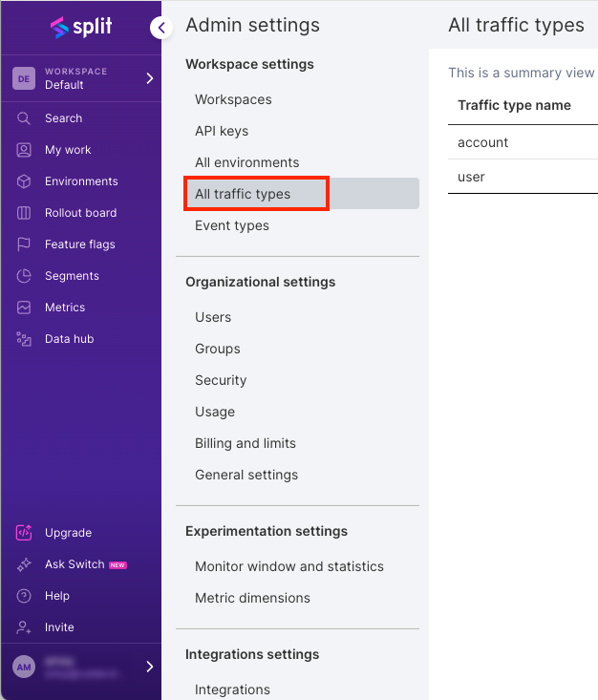Open Integrations settings link
Screen dimensions: 598x700
click(232, 689)
